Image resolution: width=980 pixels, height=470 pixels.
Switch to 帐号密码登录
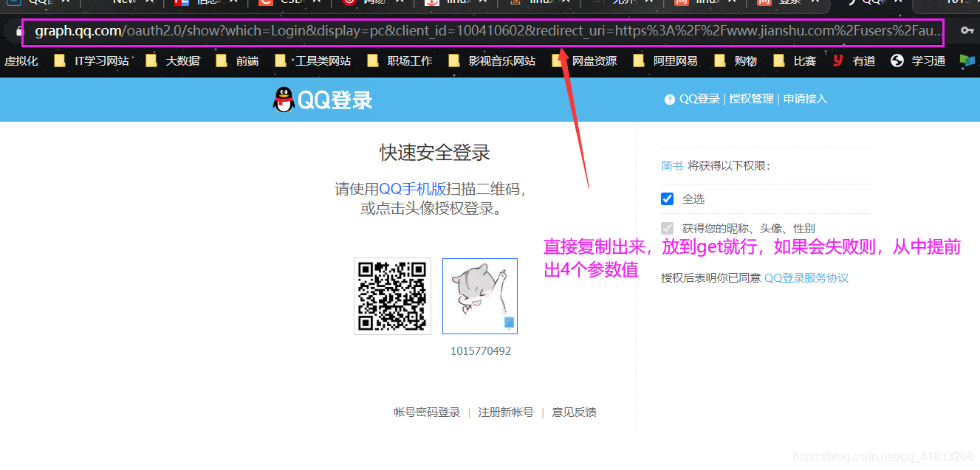(x=427, y=412)
